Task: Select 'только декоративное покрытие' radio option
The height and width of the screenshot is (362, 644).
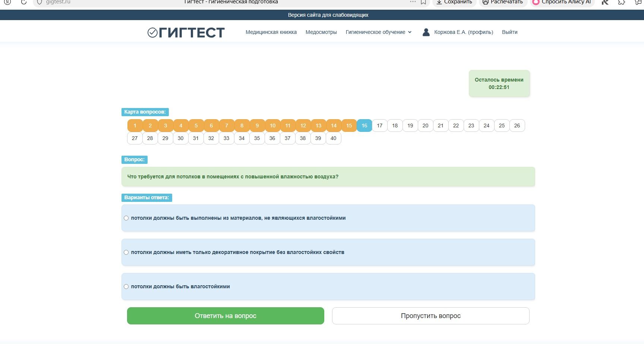Action: (126, 253)
